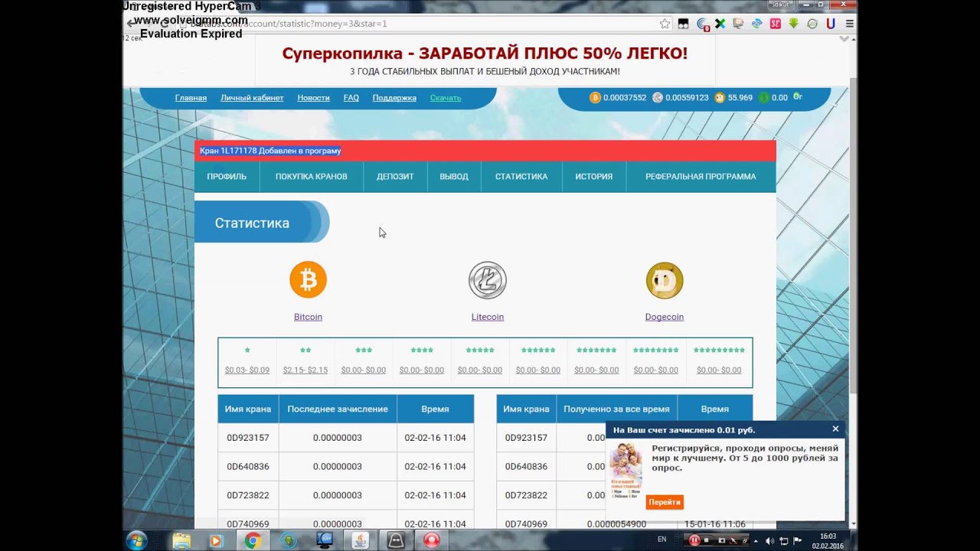The height and width of the screenshot is (551, 980).
Task: Click the green dollar balance icon in header
Action: (764, 97)
